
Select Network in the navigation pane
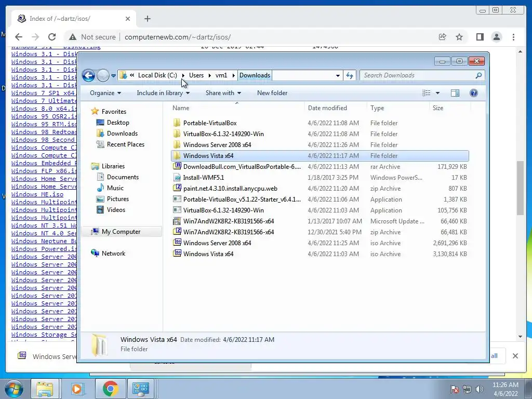[x=113, y=253]
